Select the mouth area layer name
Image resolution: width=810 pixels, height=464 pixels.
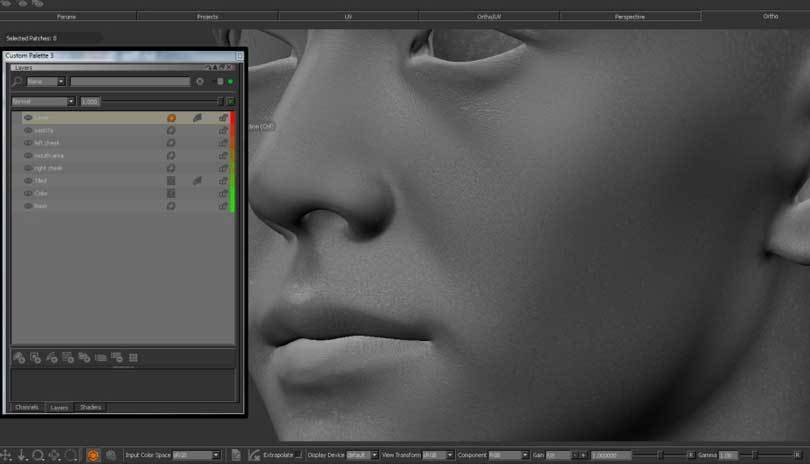(x=49, y=156)
